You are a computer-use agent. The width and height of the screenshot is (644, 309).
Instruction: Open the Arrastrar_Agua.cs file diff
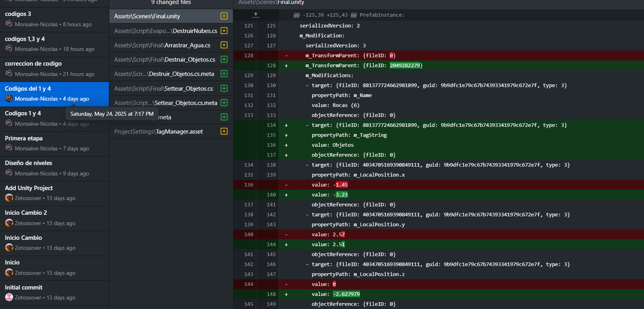click(162, 45)
